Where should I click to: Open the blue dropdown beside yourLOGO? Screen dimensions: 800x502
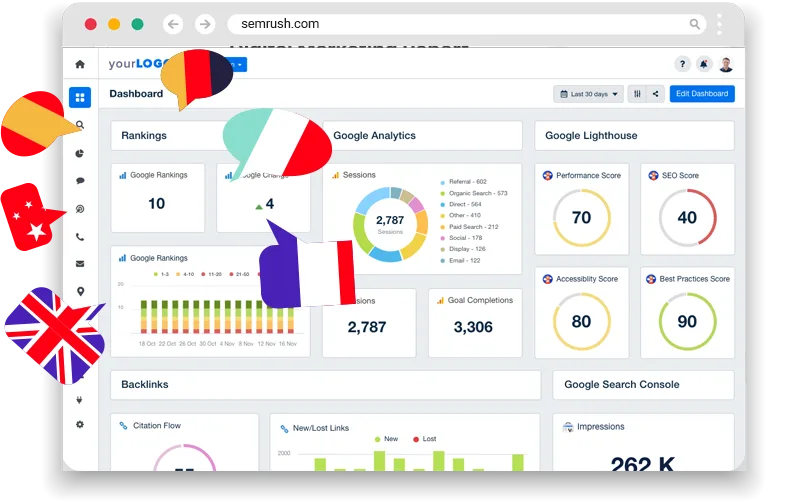237,64
